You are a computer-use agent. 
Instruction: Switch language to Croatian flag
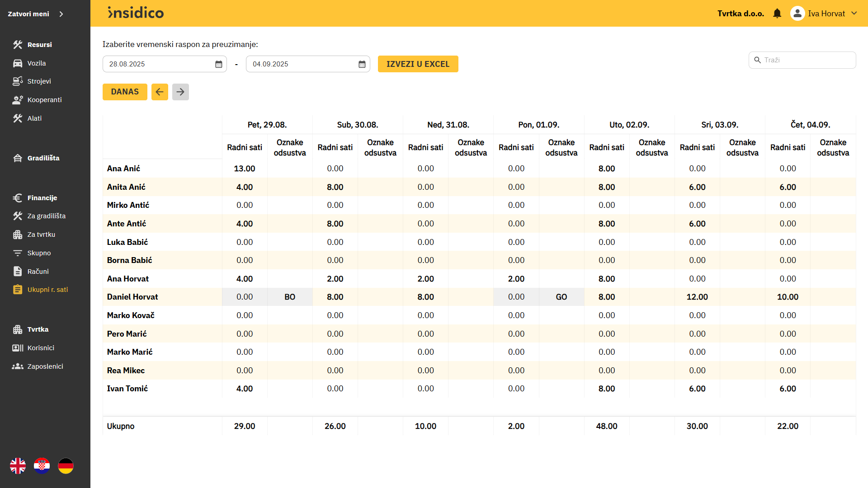pos(42,466)
